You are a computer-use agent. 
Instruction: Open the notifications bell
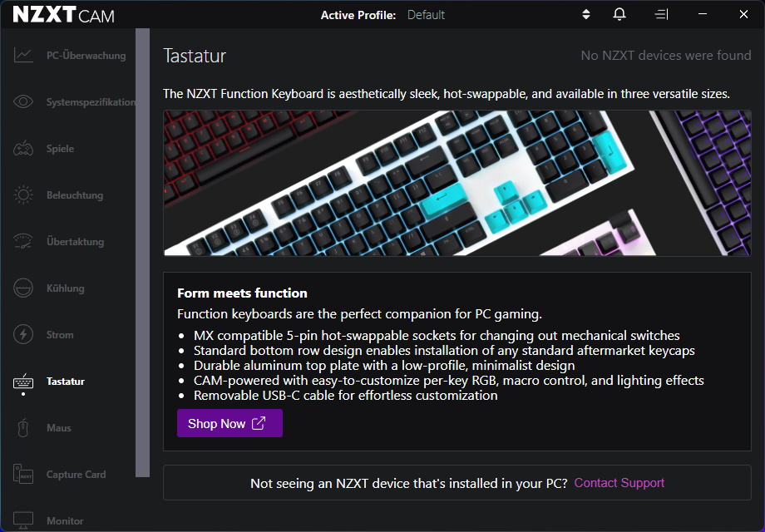tap(618, 14)
